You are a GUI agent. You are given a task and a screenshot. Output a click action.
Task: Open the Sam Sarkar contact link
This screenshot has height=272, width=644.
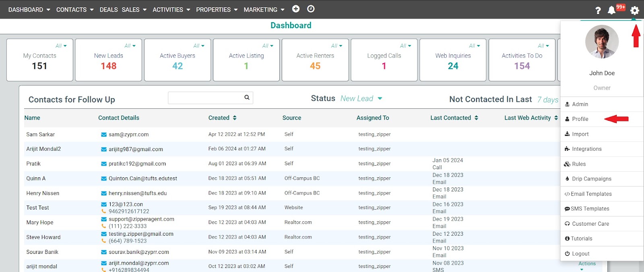point(41,135)
